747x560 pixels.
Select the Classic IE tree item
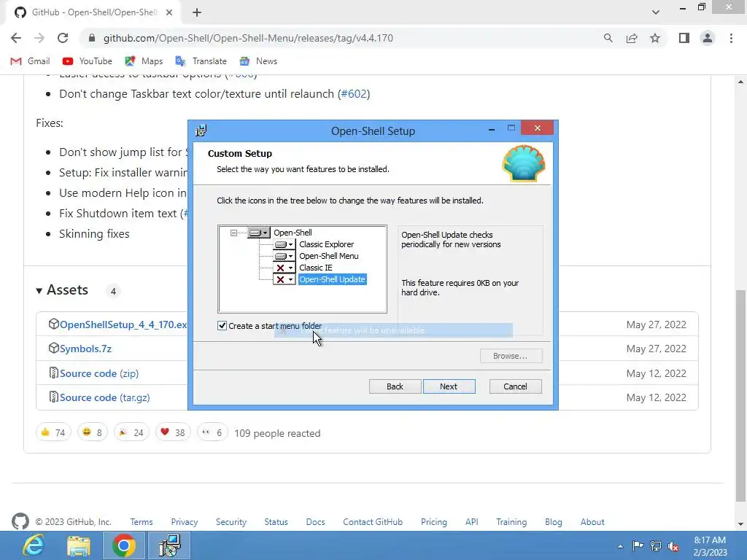(x=315, y=268)
